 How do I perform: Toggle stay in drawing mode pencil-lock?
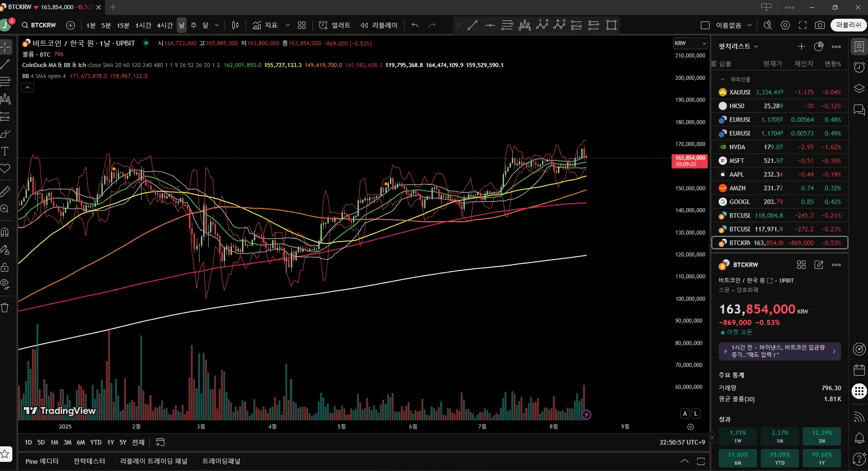click(x=5, y=250)
